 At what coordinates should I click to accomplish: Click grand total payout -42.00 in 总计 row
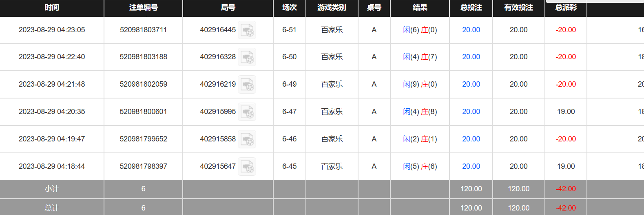pyautogui.click(x=566, y=208)
